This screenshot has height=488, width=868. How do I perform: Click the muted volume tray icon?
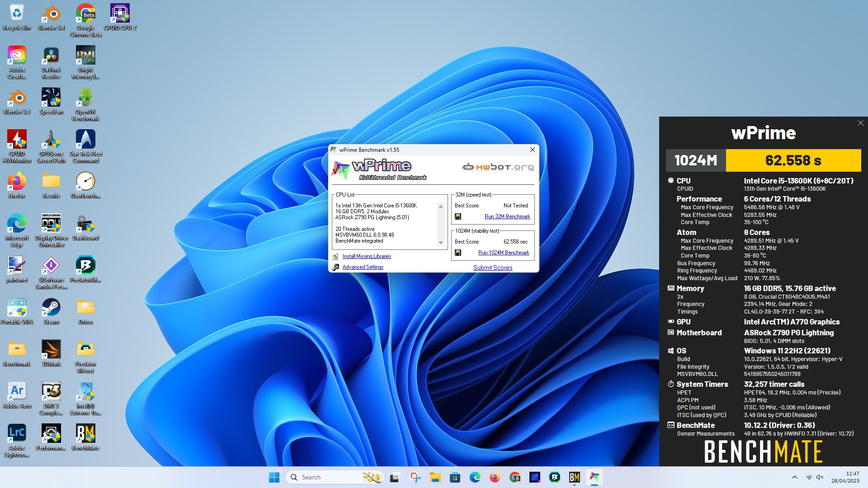820,477
